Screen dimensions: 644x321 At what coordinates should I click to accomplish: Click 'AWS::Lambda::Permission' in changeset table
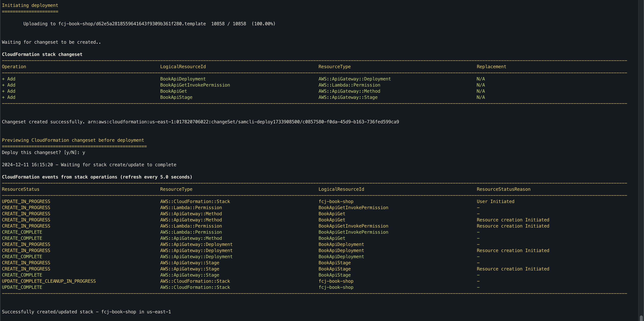pos(349,85)
